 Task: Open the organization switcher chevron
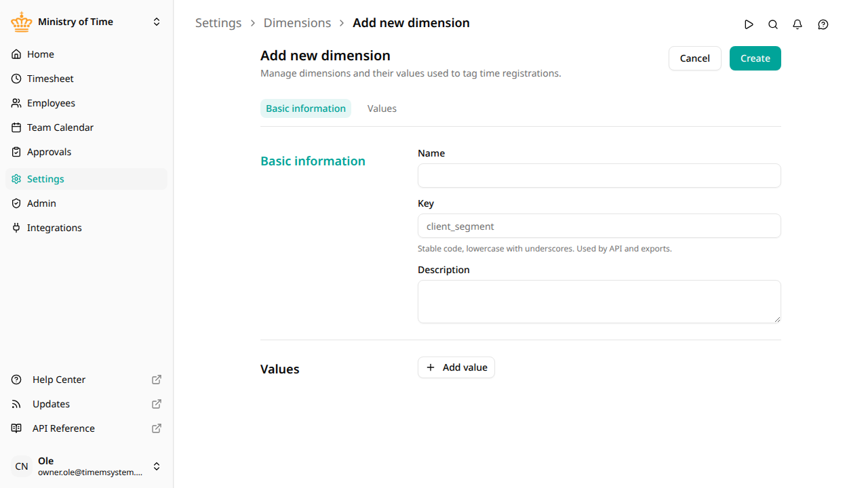click(x=157, y=22)
